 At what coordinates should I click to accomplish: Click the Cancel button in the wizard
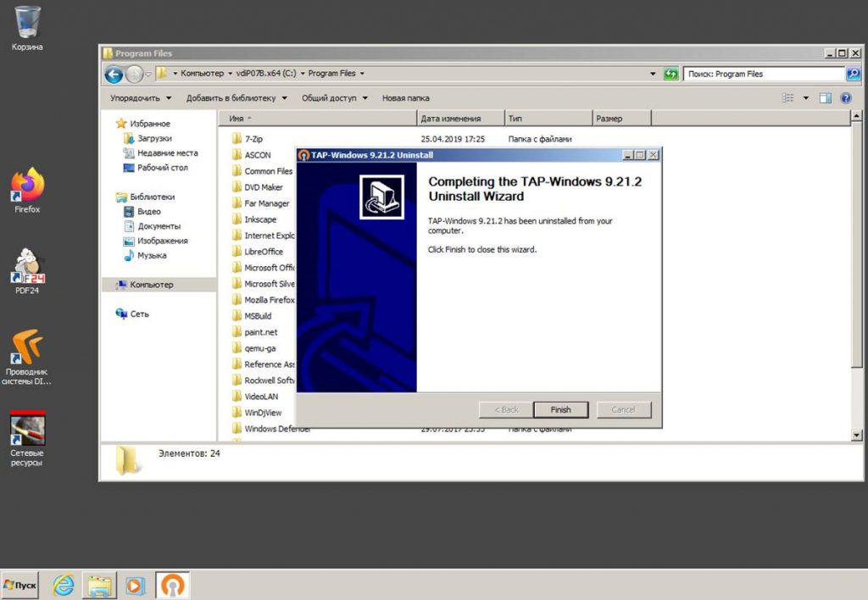(624, 409)
